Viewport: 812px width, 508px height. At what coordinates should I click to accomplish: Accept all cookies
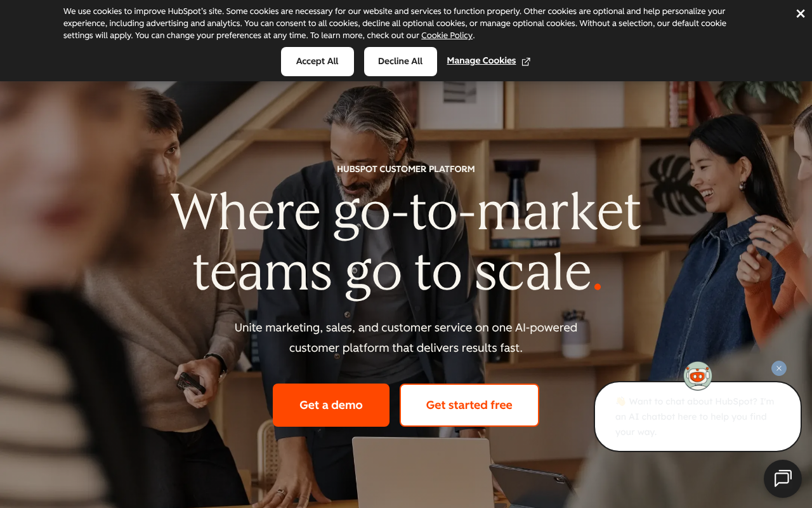click(x=317, y=62)
